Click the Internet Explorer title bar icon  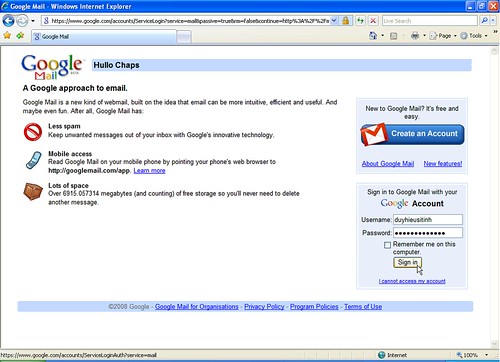tap(5, 6)
